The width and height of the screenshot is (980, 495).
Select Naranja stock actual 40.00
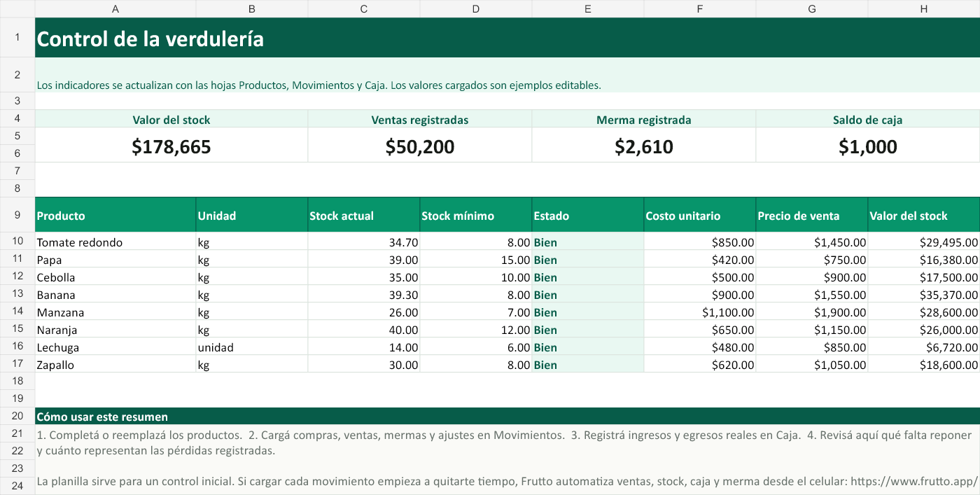click(x=364, y=329)
